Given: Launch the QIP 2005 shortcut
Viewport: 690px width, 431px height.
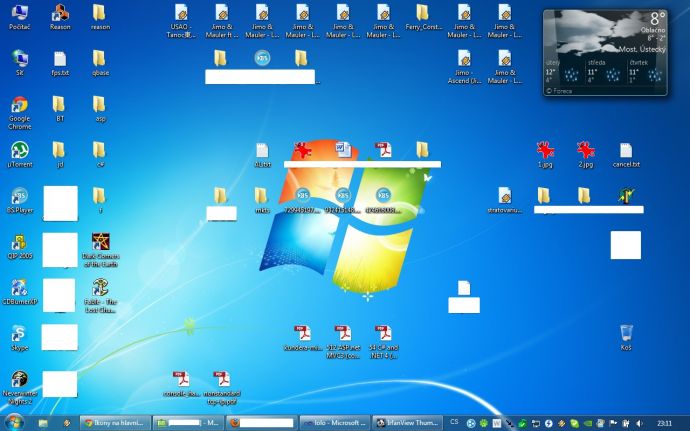Looking at the screenshot, I should [x=19, y=246].
